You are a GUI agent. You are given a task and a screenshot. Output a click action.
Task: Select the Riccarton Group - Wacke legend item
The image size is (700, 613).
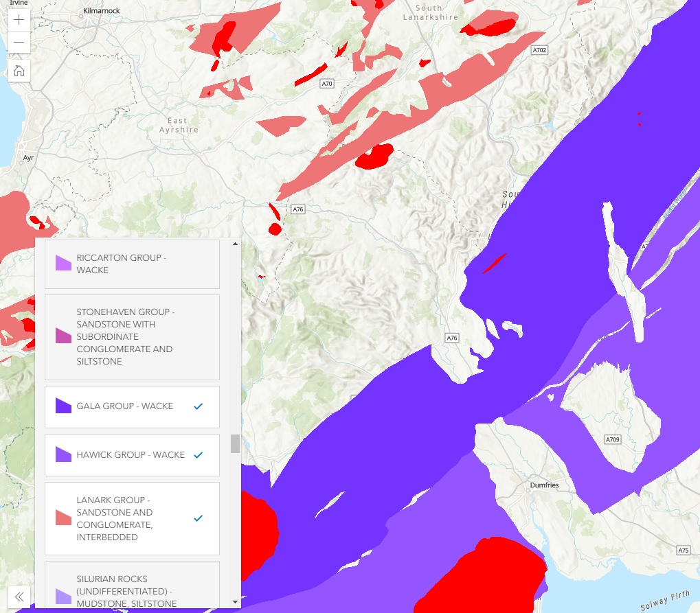132,264
